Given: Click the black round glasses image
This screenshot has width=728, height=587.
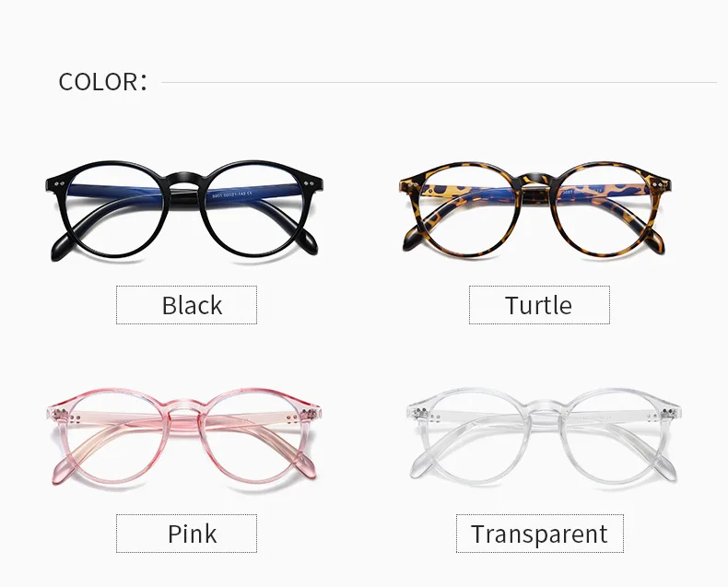Looking at the screenshot, I should (x=184, y=211).
